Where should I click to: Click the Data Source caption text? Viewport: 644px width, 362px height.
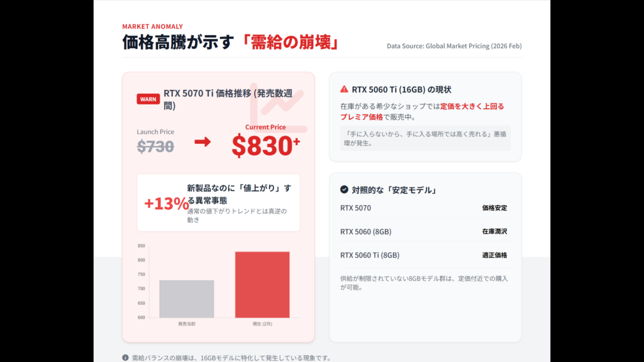[453, 46]
